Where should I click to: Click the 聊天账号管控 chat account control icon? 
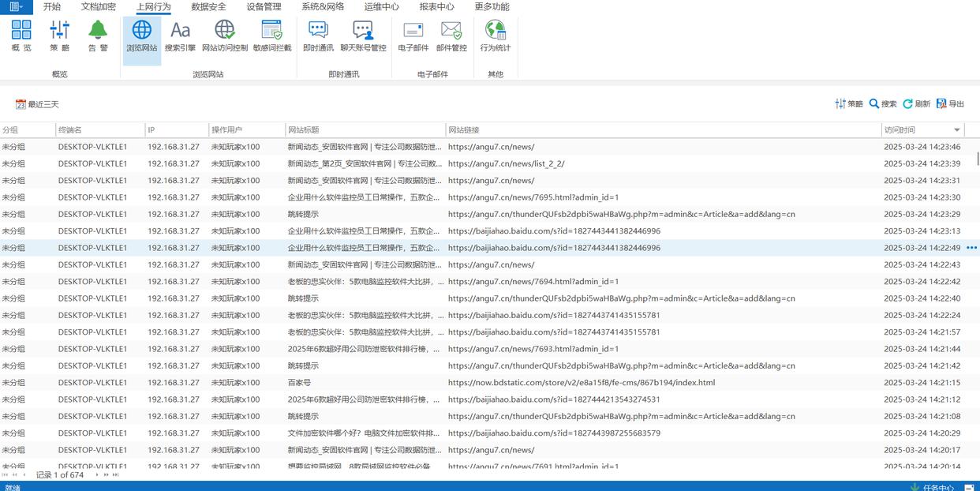363,36
